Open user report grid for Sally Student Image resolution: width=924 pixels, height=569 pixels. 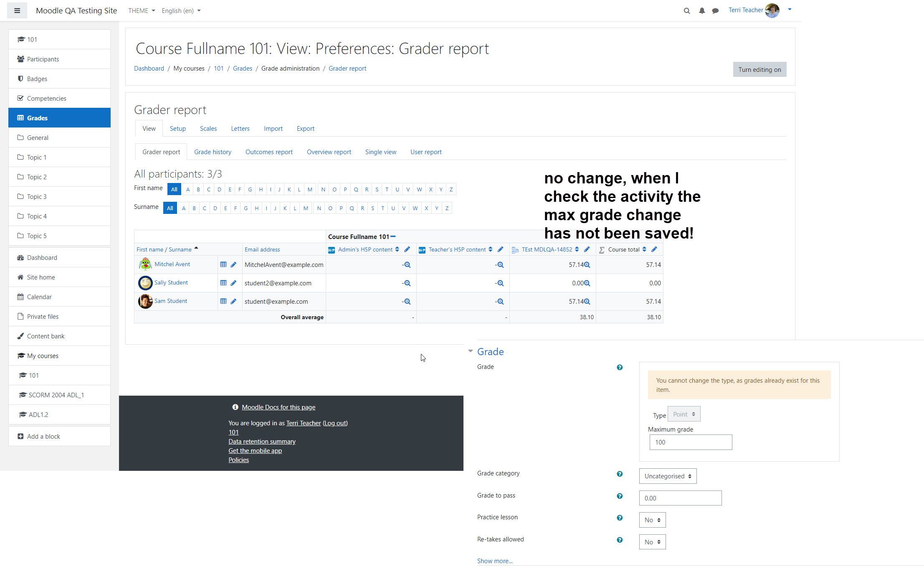point(223,283)
